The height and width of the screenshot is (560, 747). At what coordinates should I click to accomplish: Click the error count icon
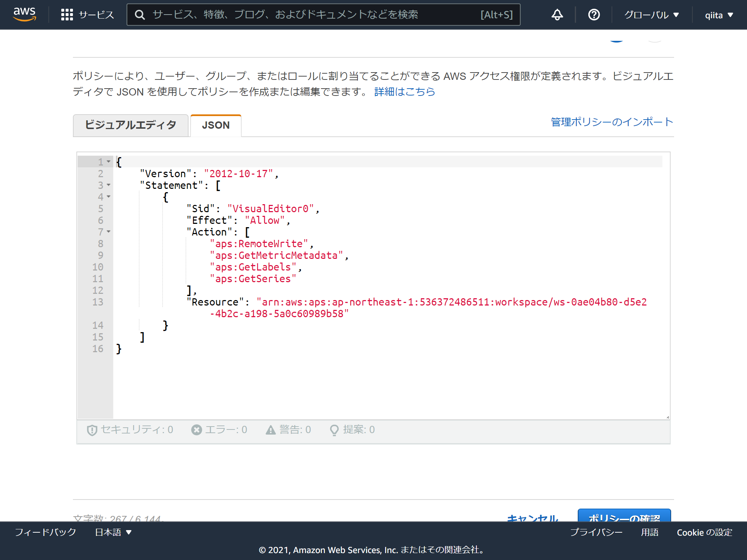point(196,429)
